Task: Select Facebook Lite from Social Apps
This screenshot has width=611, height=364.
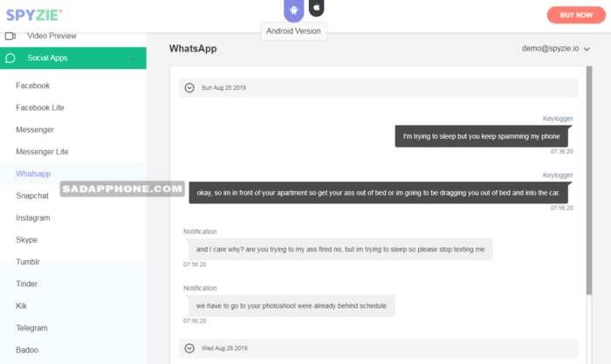Action: 40,107
